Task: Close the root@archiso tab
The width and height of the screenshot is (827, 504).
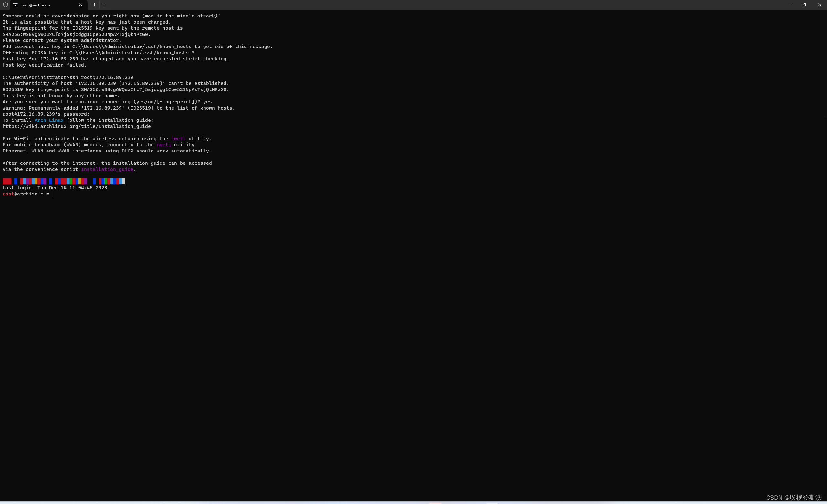Action: 80,5
